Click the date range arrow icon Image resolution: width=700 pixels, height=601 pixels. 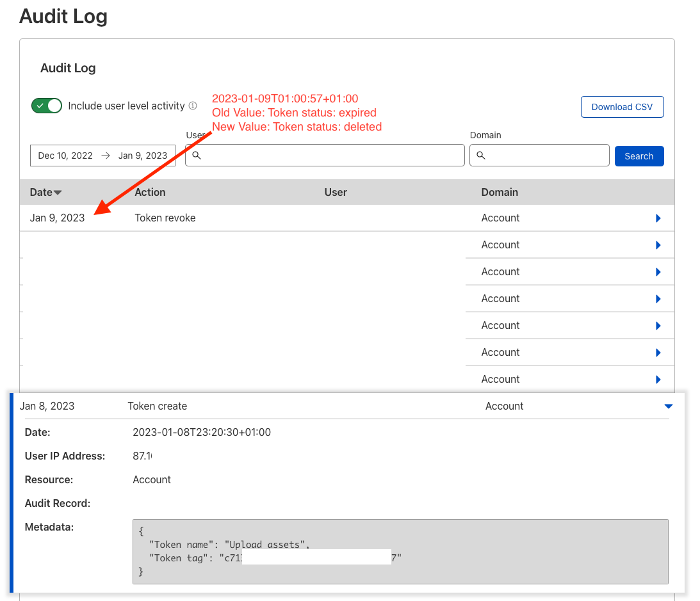[106, 156]
